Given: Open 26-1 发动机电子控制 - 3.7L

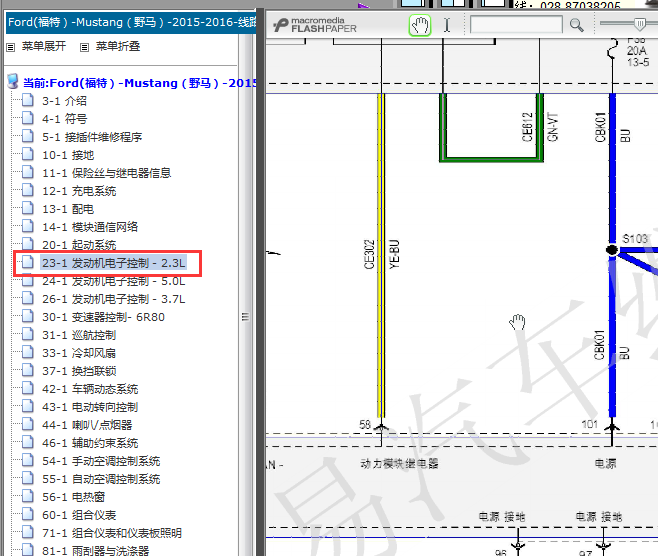Looking at the screenshot, I should click(113, 299).
